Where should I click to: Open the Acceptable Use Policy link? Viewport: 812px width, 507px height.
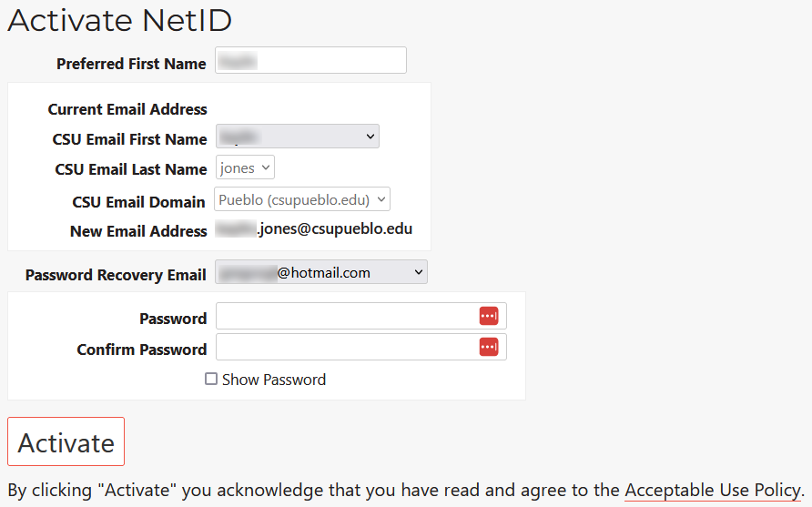712,491
